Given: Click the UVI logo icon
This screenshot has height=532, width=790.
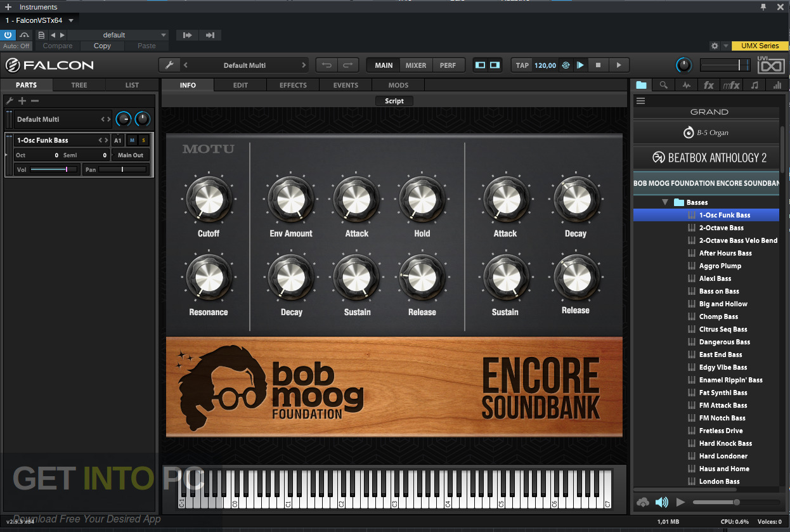Looking at the screenshot, I should (772, 65).
